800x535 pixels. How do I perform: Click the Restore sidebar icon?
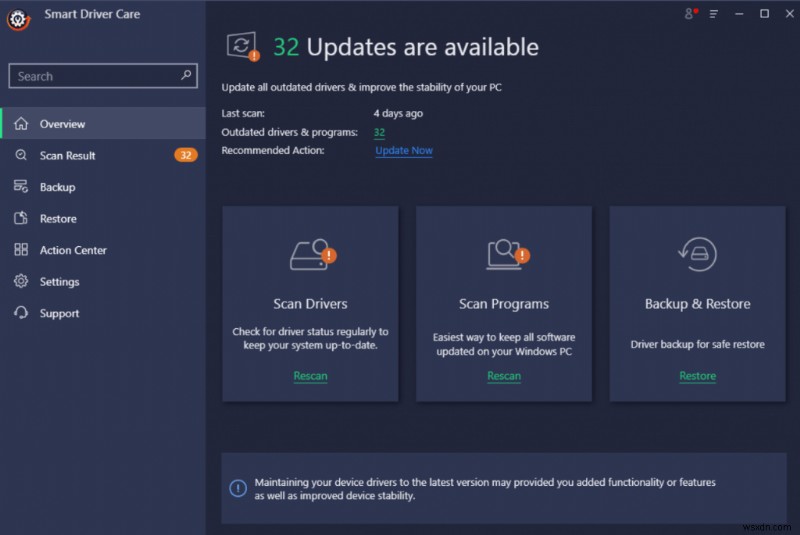[21, 218]
